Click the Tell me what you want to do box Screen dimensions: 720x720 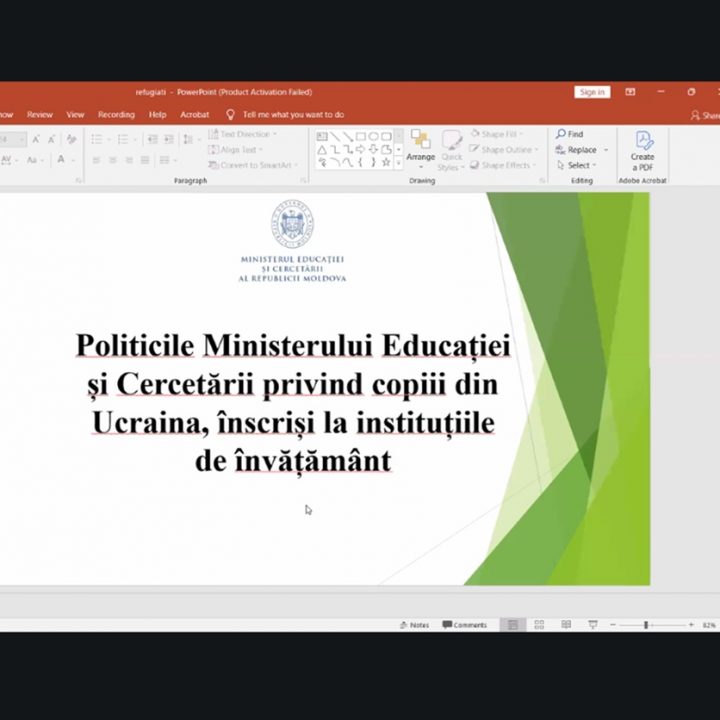292,115
